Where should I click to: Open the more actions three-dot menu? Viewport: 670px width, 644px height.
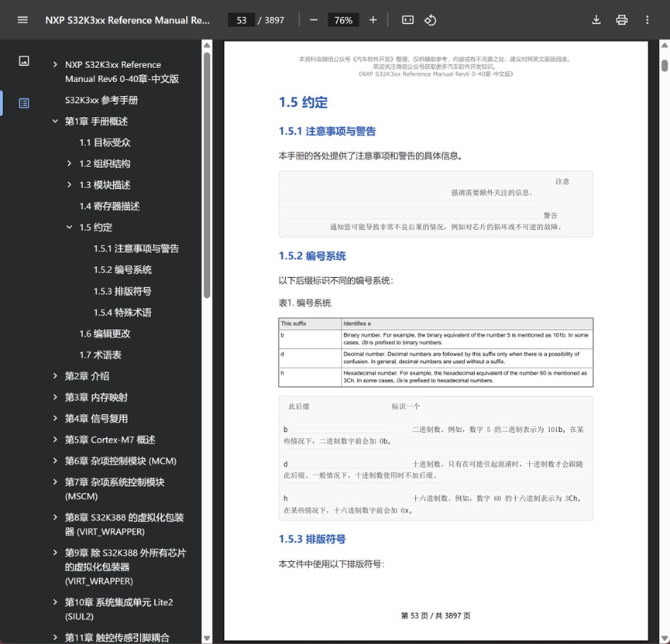pyautogui.click(x=648, y=20)
